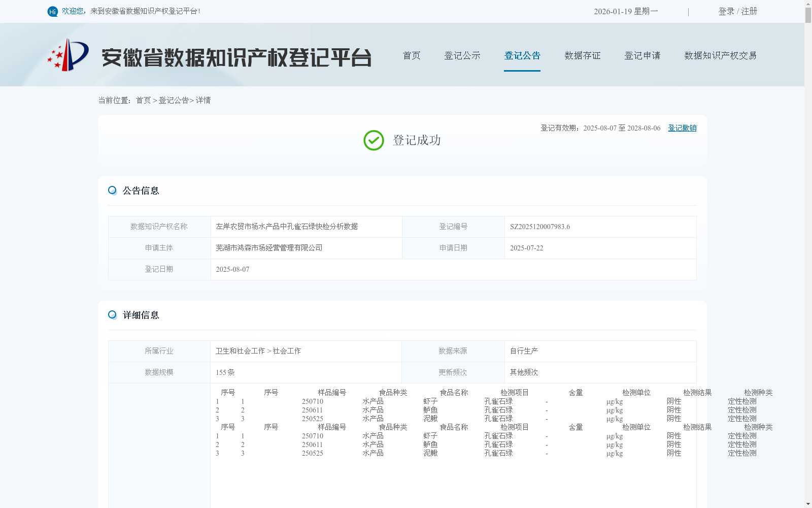Screen dimensions: 812x508
Task: Click the welcome text 来到安徽省数据知识产权登记平台
Action: tap(145, 11)
